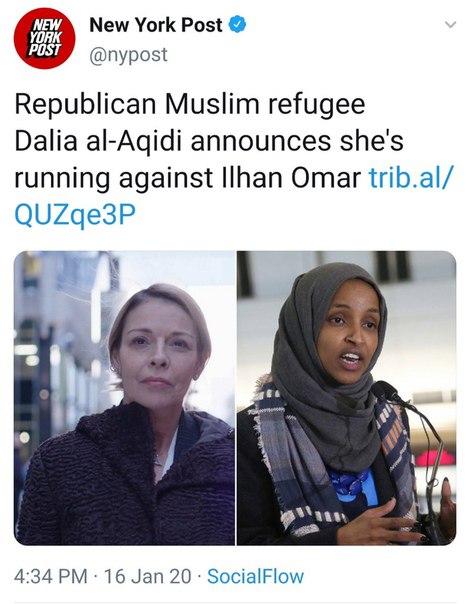This screenshot has height=604, width=470.
Task: Click the "running against" tweet text
Action: tap(114, 178)
